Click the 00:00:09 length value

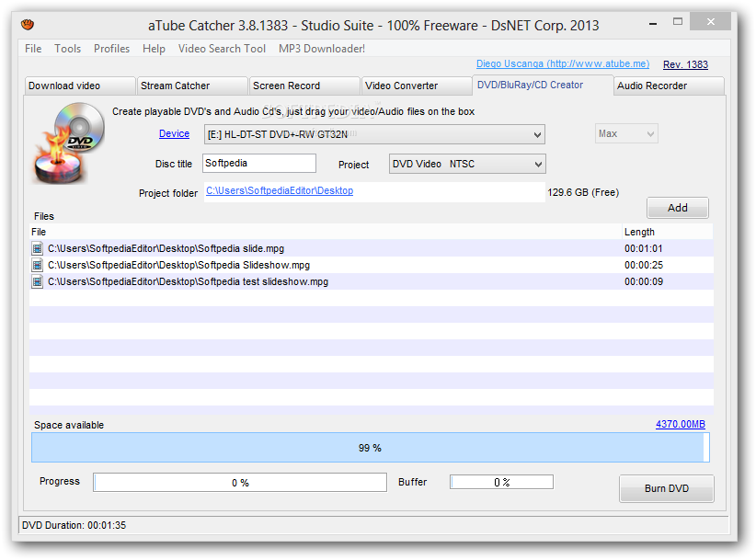click(x=644, y=281)
